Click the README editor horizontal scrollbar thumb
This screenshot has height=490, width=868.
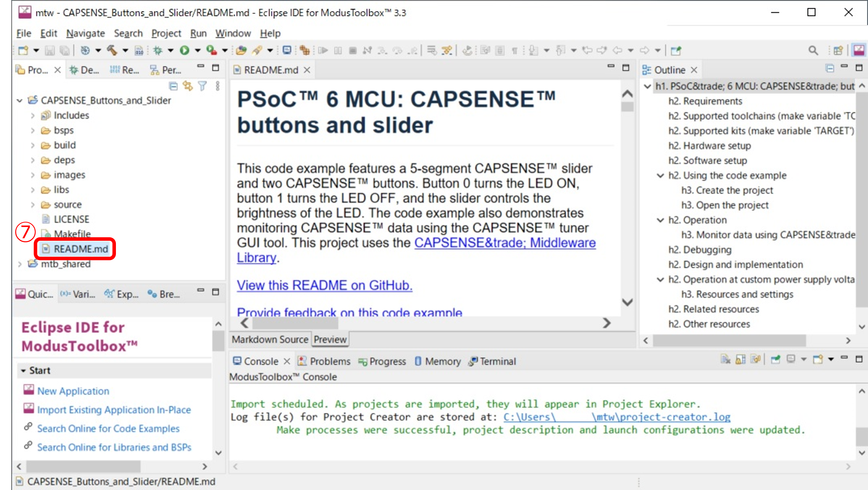[x=295, y=323]
